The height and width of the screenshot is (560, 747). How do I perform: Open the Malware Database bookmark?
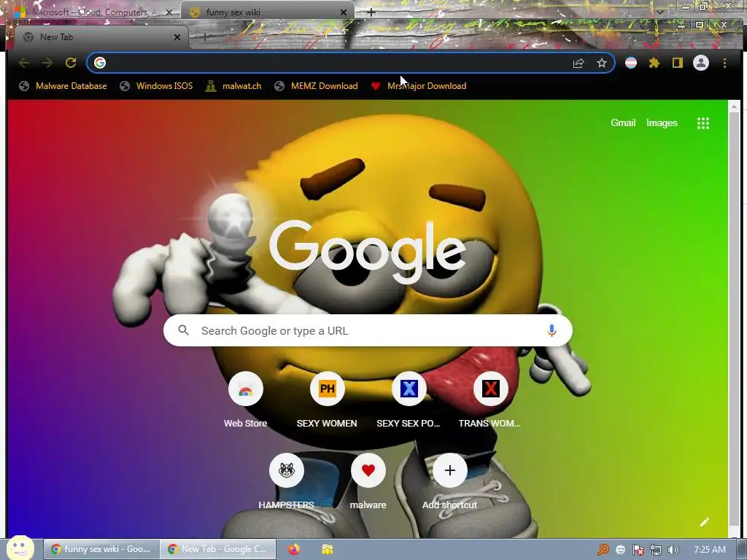click(x=63, y=86)
